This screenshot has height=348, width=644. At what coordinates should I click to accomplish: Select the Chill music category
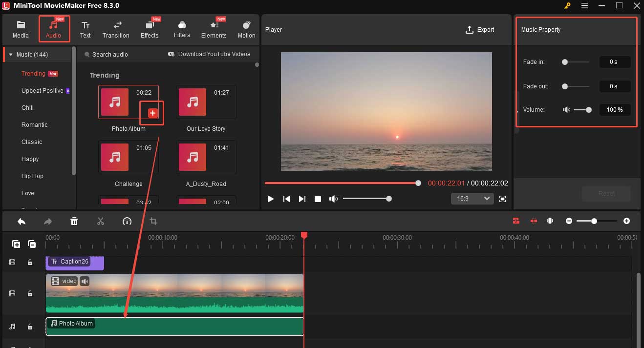27,108
